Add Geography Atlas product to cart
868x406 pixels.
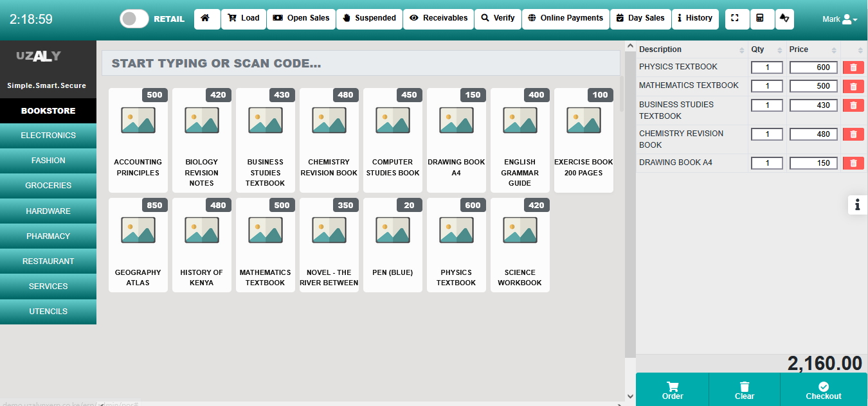point(138,245)
